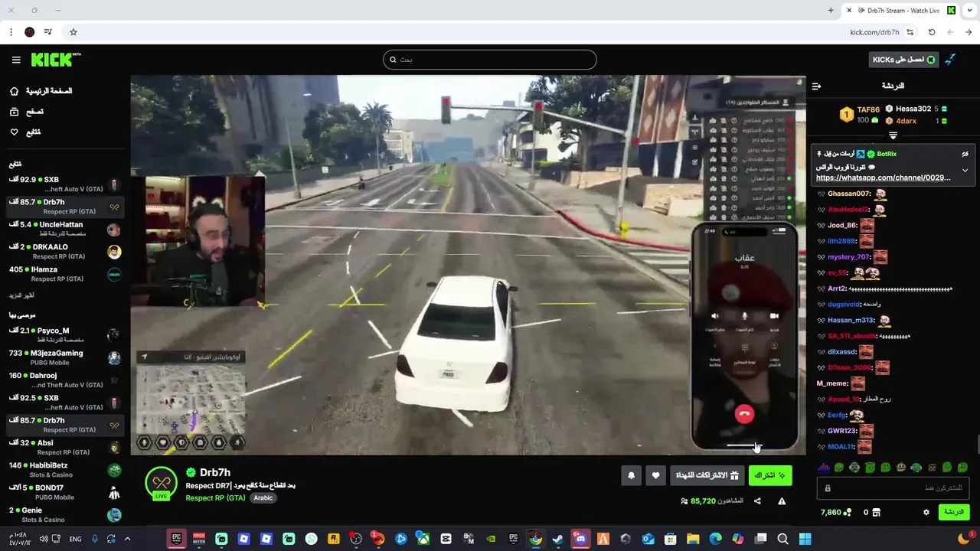Image resolution: width=980 pixels, height=551 pixels.
Task: Open the Following (متابع) sidebar item
Action: click(25, 132)
